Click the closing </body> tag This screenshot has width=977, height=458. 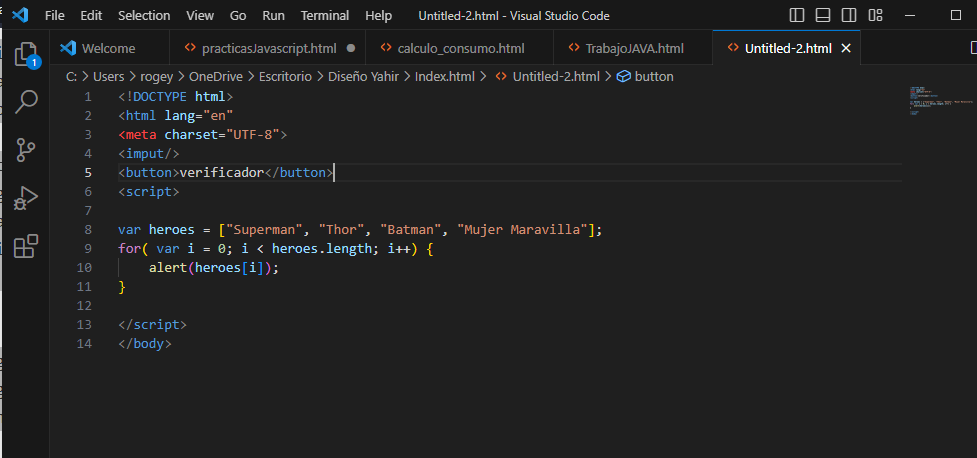145,343
